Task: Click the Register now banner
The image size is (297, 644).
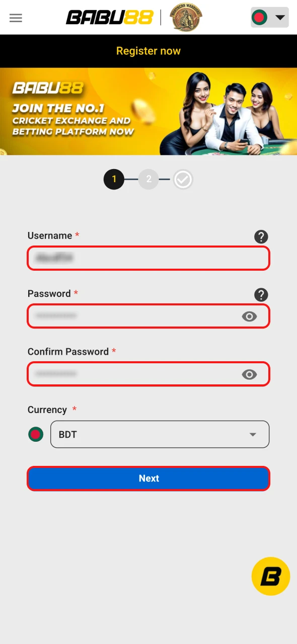Action: [x=148, y=51]
